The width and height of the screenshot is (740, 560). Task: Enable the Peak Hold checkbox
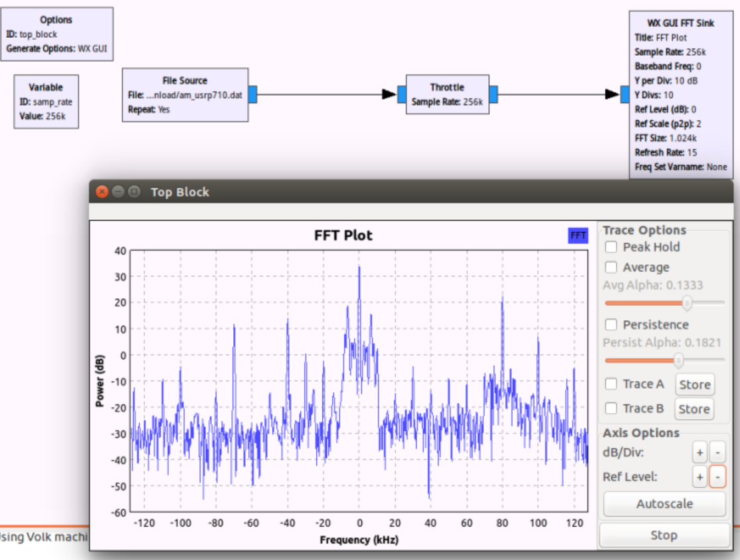pos(611,247)
